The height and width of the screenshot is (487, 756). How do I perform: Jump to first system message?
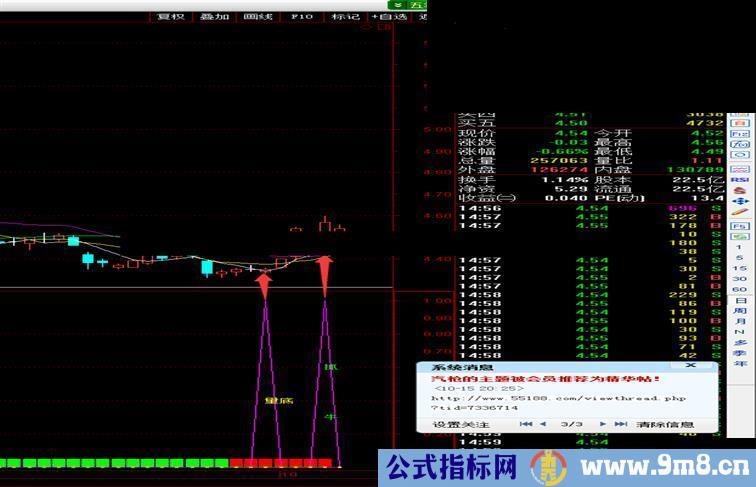pos(526,424)
